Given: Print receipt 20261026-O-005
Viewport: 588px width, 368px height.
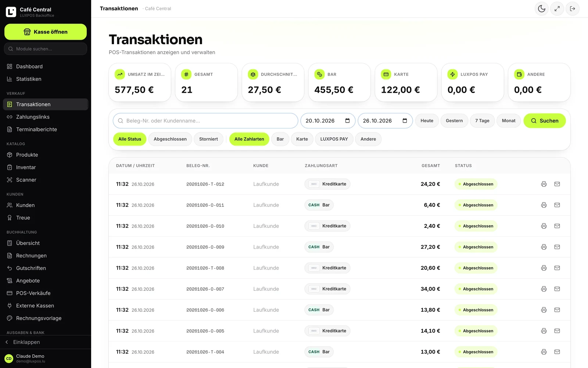Looking at the screenshot, I should pos(544,331).
